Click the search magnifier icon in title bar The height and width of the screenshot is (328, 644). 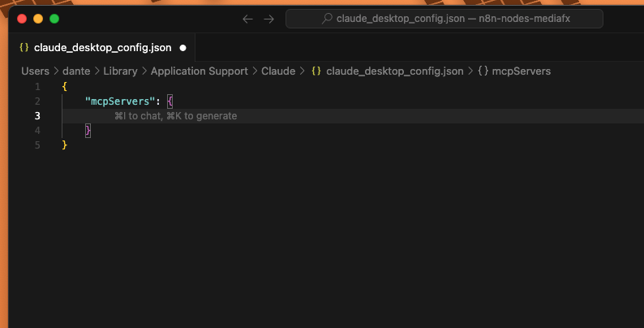327,19
